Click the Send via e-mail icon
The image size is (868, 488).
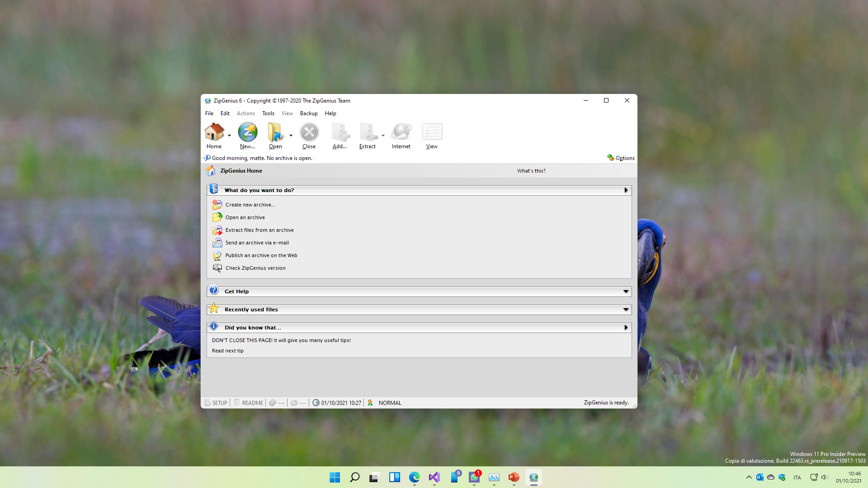click(217, 243)
